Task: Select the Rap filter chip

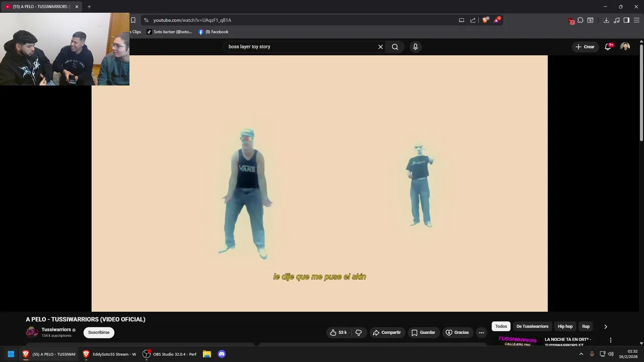Action: click(586, 326)
